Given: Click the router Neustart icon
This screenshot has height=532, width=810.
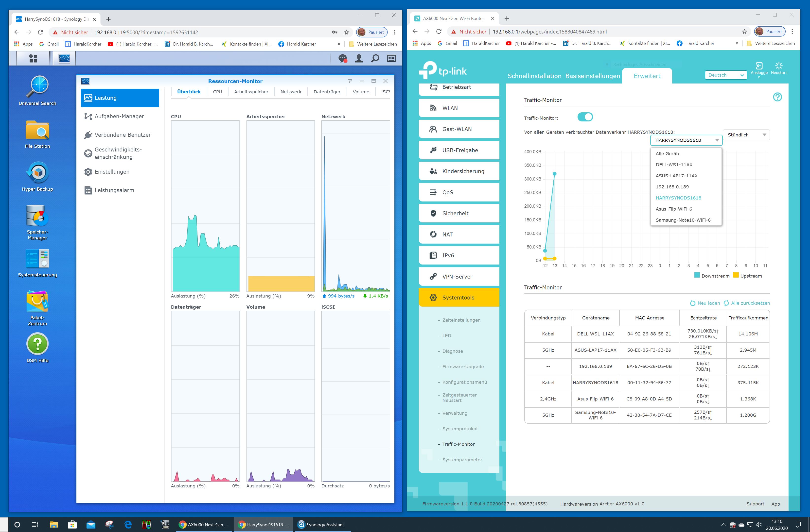Looking at the screenshot, I should click(x=778, y=66).
